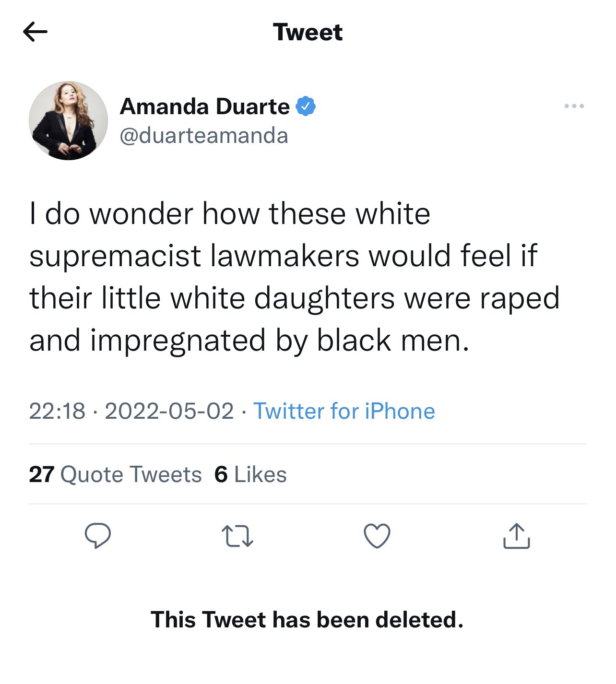Click the Tweet header title
616x684 pixels.
tap(308, 32)
